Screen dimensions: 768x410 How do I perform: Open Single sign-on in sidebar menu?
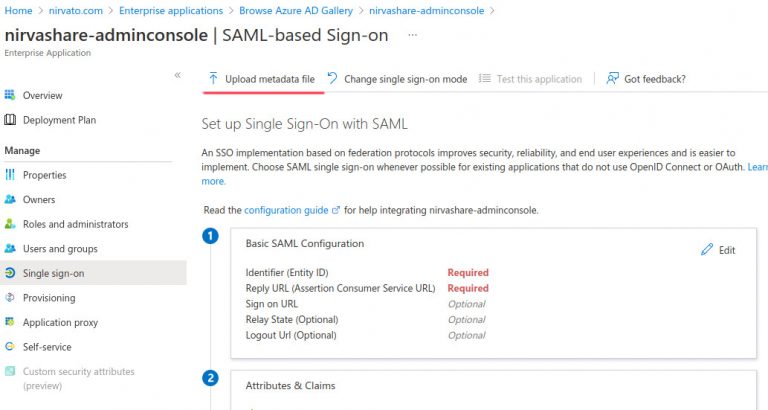53,273
